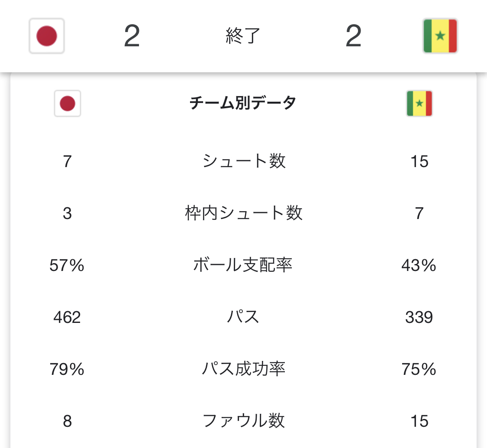Select the シュート数 stat label
This screenshot has width=487, height=448.
click(244, 161)
